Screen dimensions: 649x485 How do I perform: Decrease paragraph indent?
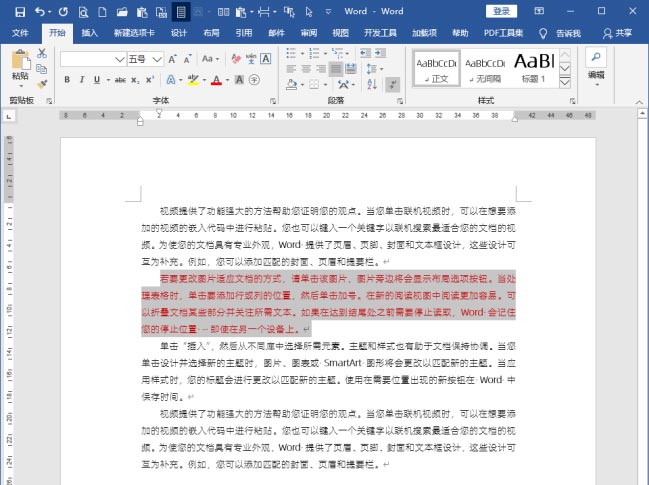(x=365, y=53)
